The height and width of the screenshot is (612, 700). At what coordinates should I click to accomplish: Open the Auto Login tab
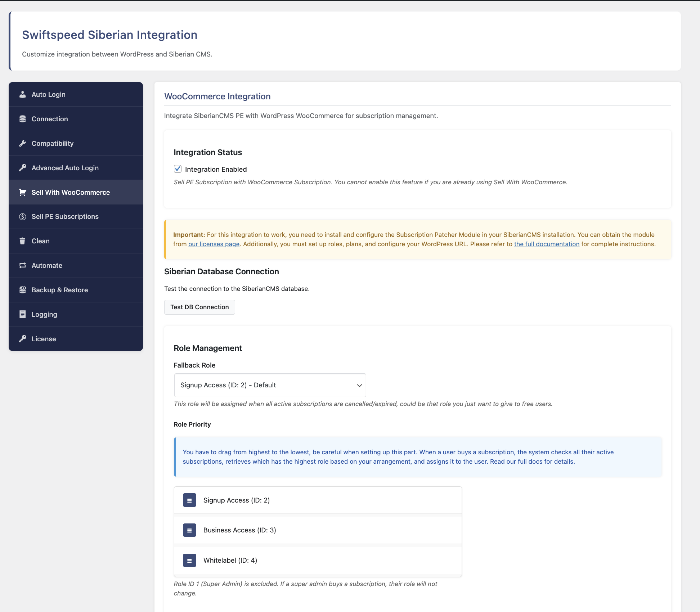coord(76,94)
